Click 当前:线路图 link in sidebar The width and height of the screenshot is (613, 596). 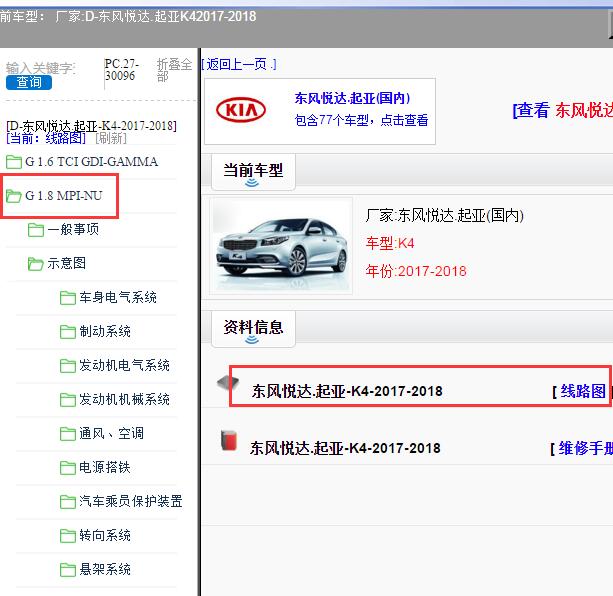(x=46, y=138)
